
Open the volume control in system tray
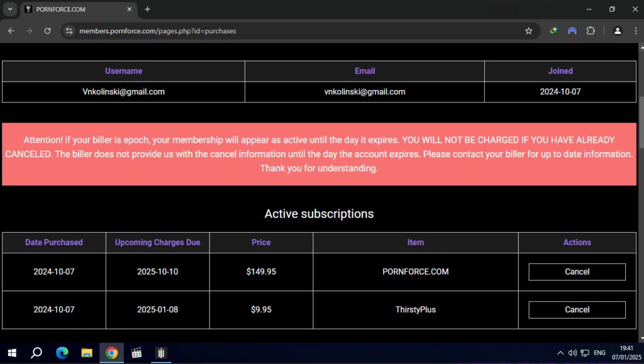pos(572,353)
